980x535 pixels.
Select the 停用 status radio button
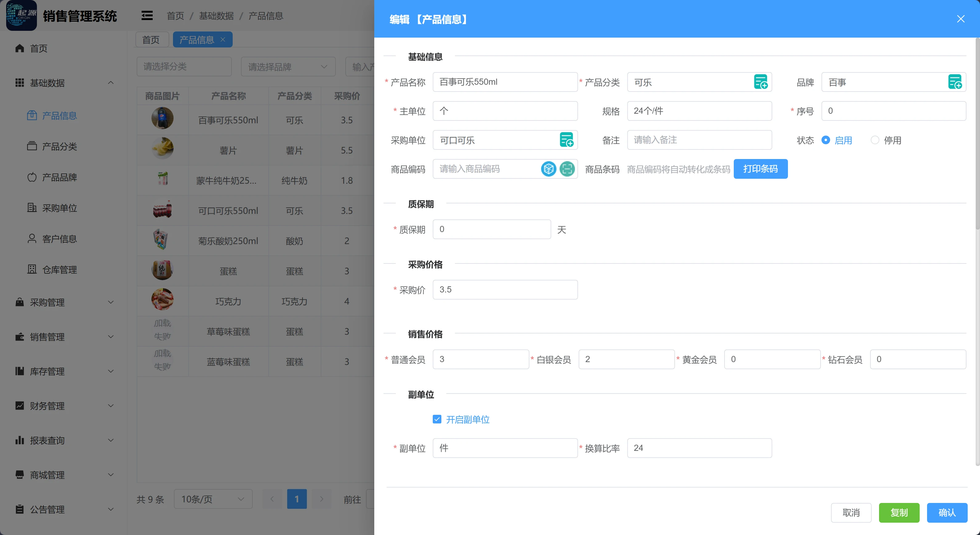(x=875, y=140)
